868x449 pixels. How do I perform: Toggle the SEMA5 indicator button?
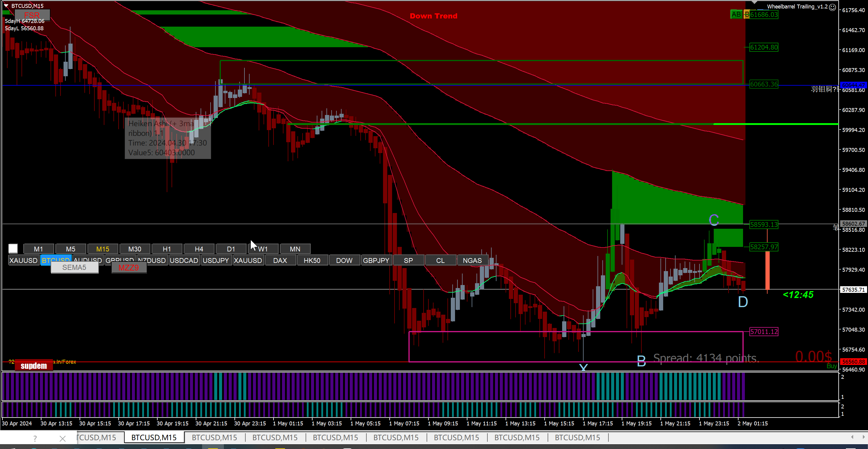[74, 268]
